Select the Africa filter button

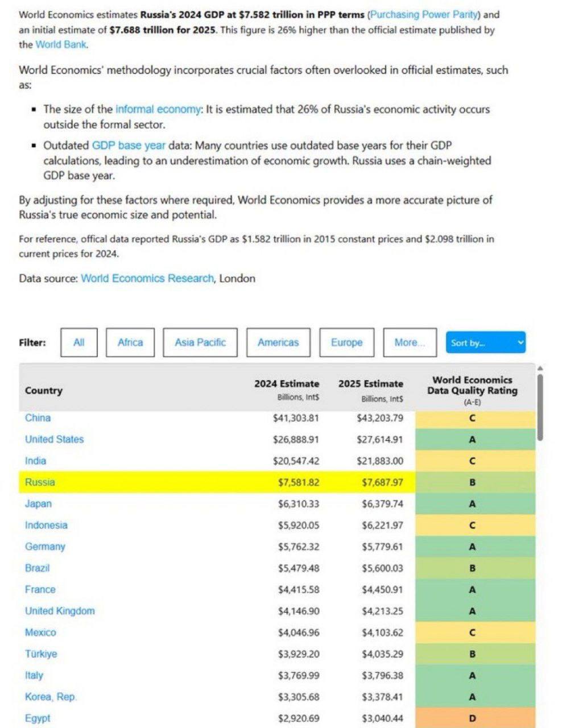[130, 342]
